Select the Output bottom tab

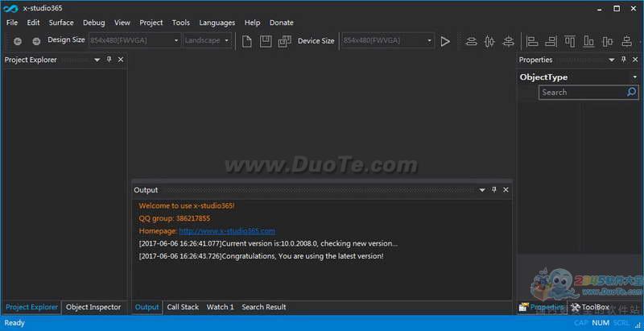tap(147, 307)
